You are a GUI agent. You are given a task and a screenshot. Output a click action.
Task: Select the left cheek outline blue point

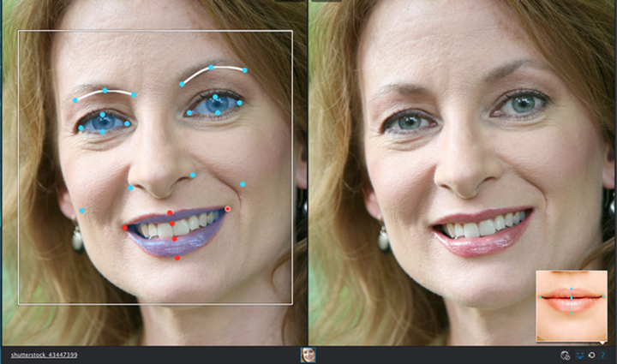[82, 211]
